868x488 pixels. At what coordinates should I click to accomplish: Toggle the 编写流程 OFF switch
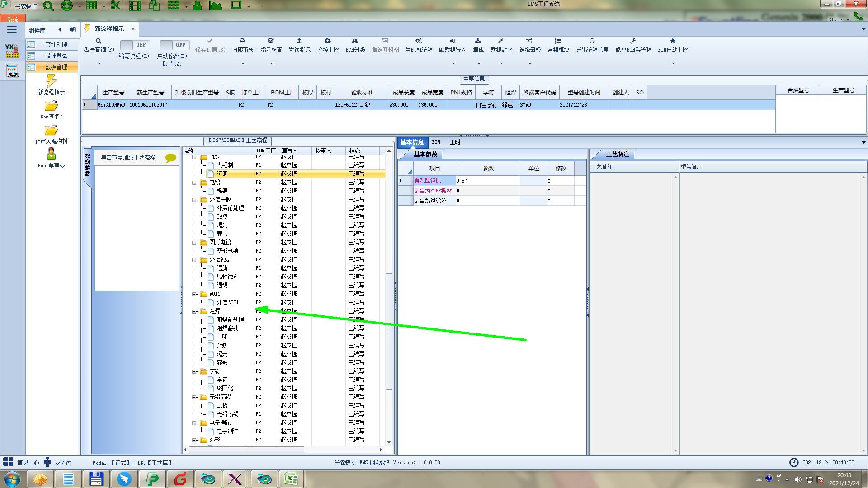[x=135, y=45]
